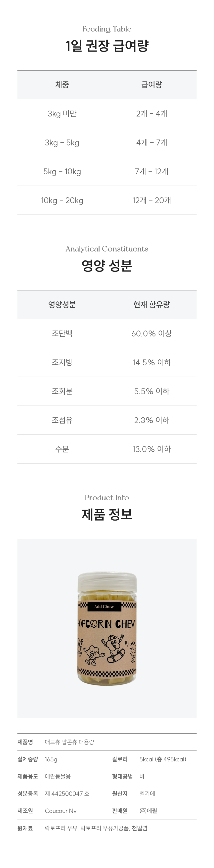Select the 5kg - 10kg weight cell

(62, 172)
